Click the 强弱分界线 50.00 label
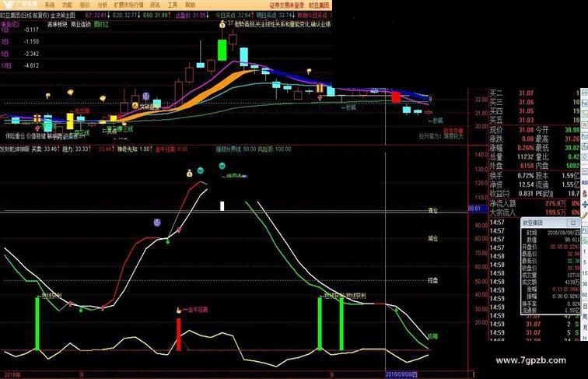This screenshot has height=379, width=588. (236, 149)
